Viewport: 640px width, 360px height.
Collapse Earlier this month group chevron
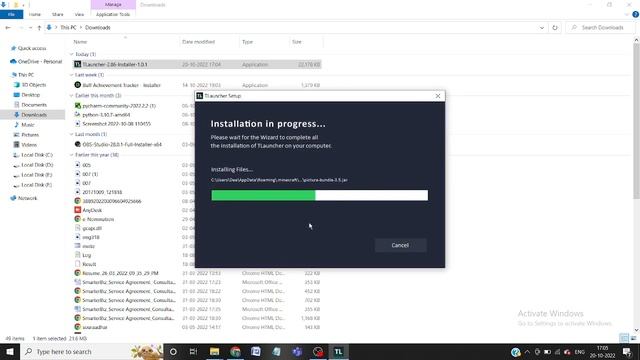[x=71, y=96]
